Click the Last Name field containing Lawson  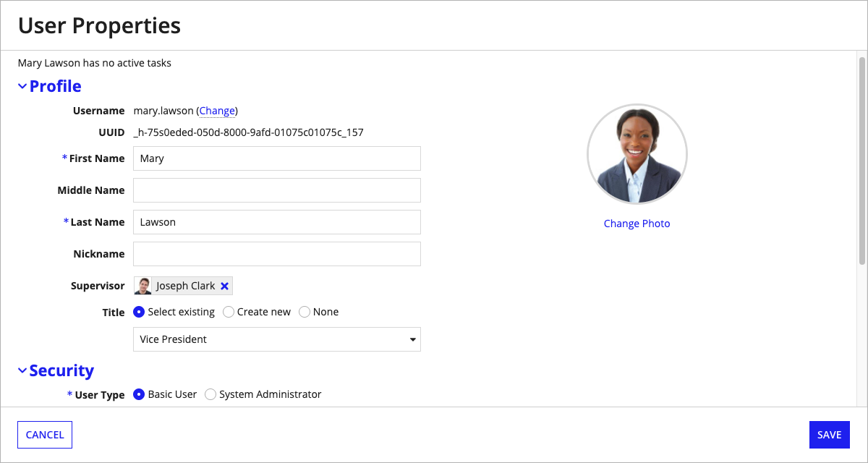[x=277, y=222]
